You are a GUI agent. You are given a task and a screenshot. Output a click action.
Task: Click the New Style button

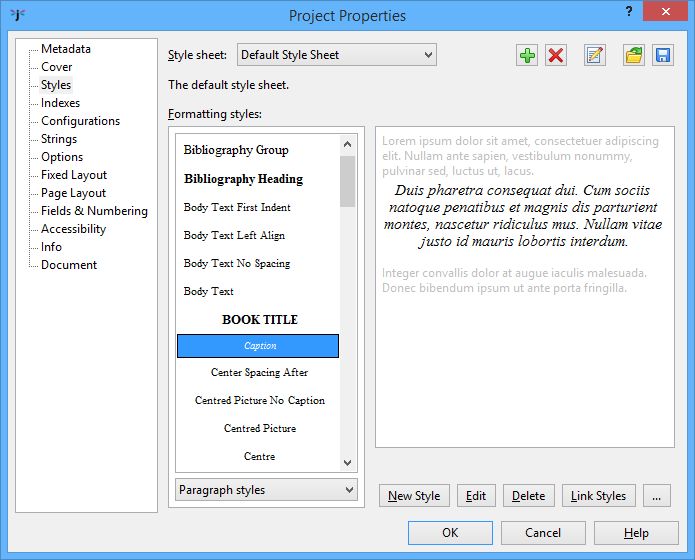pyautogui.click(x=414, y=495)
